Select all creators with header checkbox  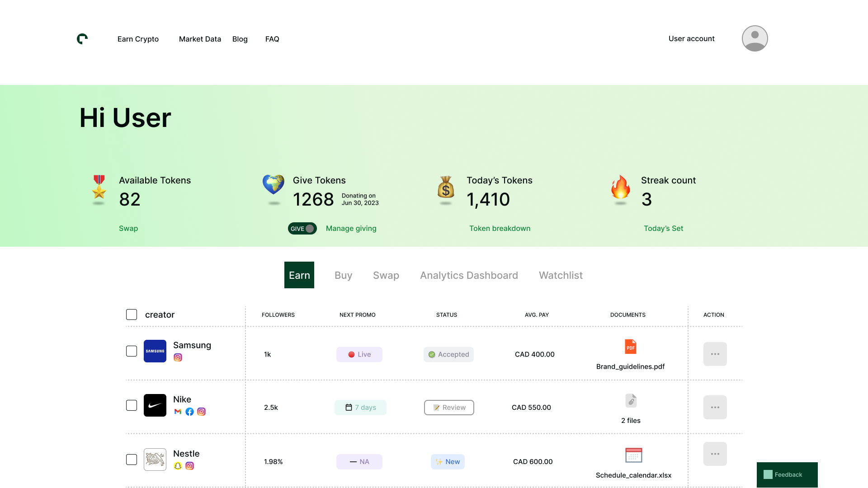(132, 314)
